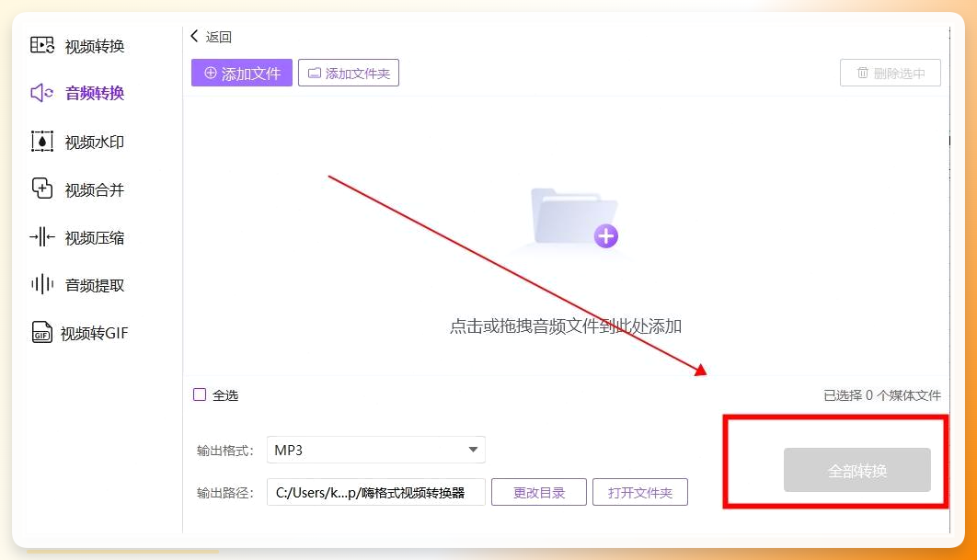Screen dimensions: 977x560
Task: Click the folder drop-zone icon
Action: tap(574, 217)
